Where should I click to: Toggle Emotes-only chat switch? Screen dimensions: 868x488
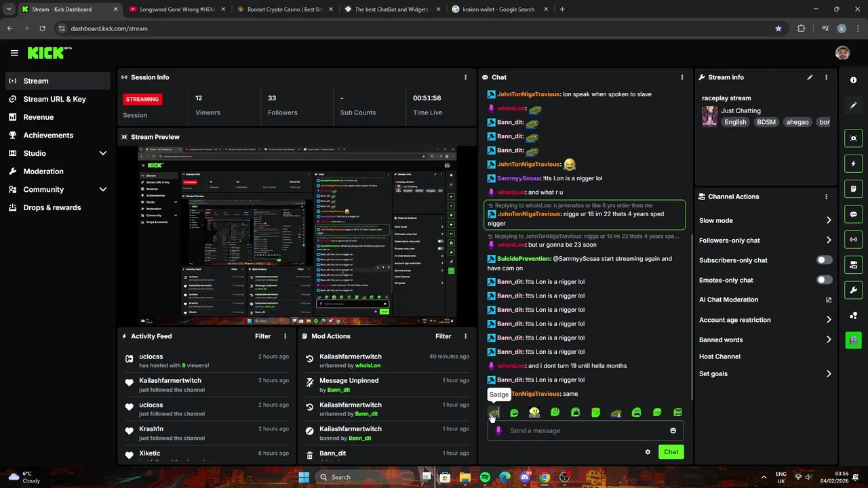[824, 280]
